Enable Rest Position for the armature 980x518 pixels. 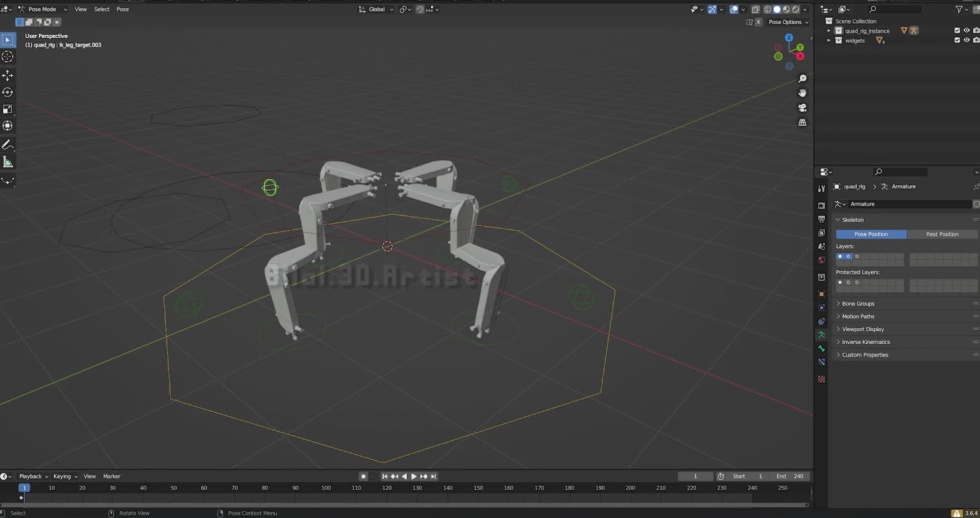942,234
